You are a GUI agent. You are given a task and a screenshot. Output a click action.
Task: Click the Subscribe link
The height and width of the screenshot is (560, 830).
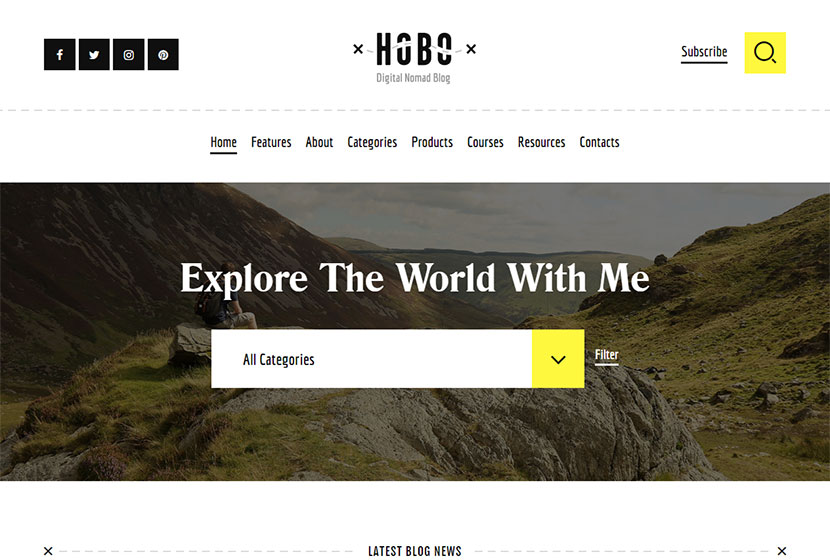coord(704,52)
